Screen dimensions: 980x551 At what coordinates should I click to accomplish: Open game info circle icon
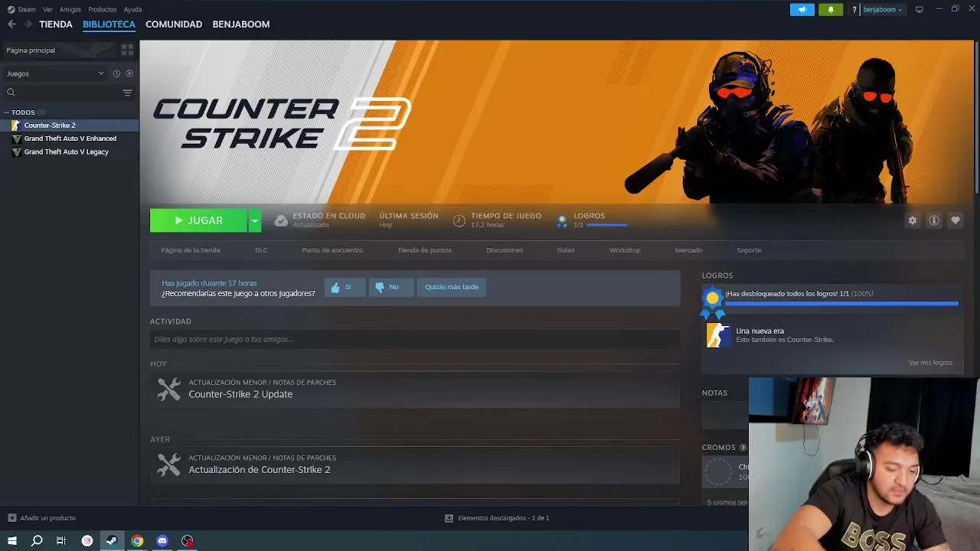pyautogui.click(x=934, y=220)
